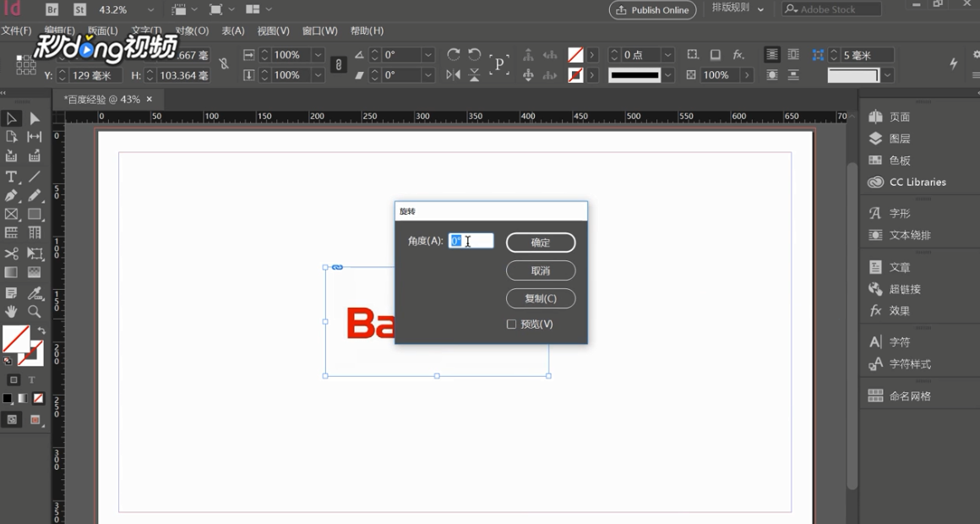
Task: Choose the Pen tool
Action: click(x=11, y=196)
